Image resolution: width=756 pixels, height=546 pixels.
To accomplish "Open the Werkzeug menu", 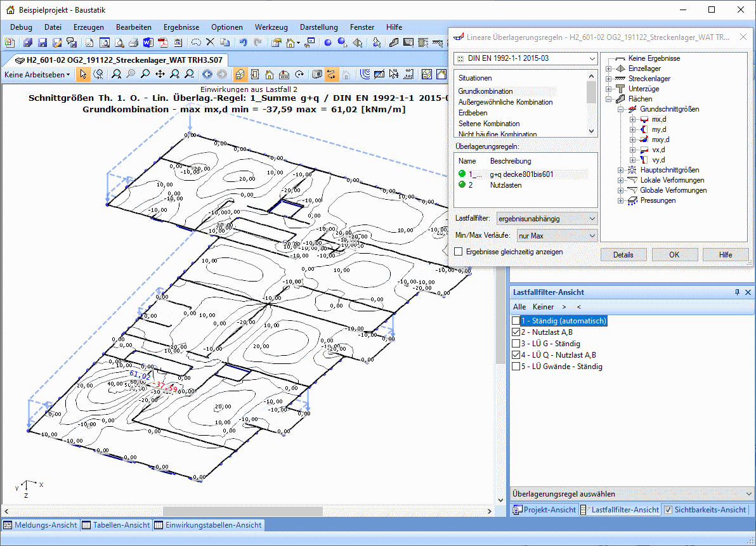I will [x=271, y=27].
